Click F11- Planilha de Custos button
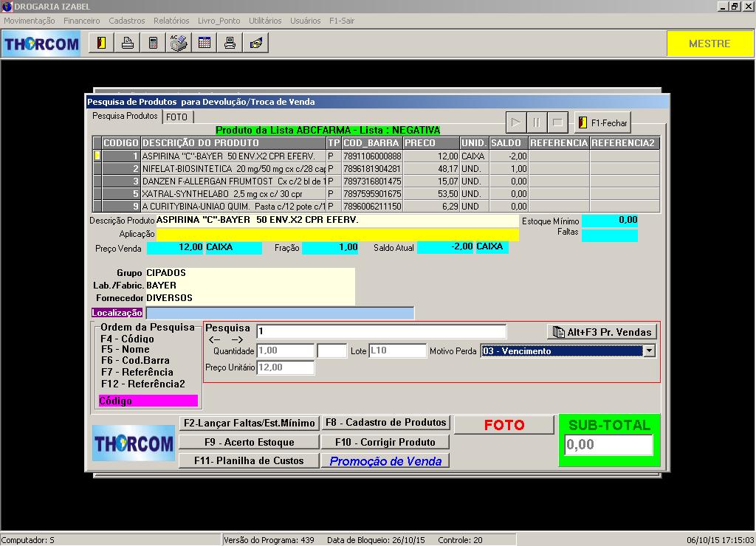 click(249, 460)
